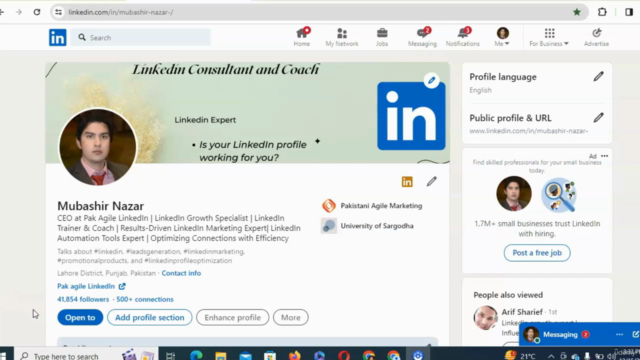Open the Advertise page
This screenshot has width=640, height=360.
pyautogui.click(x=596, y=37)
